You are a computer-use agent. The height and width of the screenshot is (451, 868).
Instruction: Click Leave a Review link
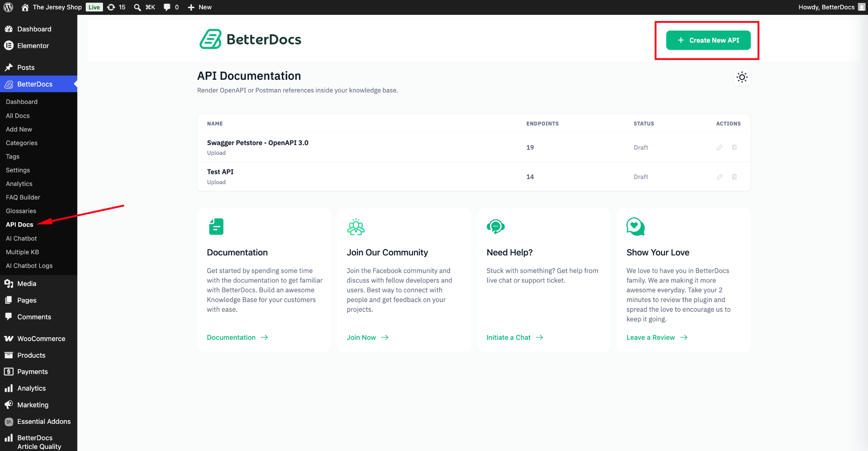click(657, 338)
